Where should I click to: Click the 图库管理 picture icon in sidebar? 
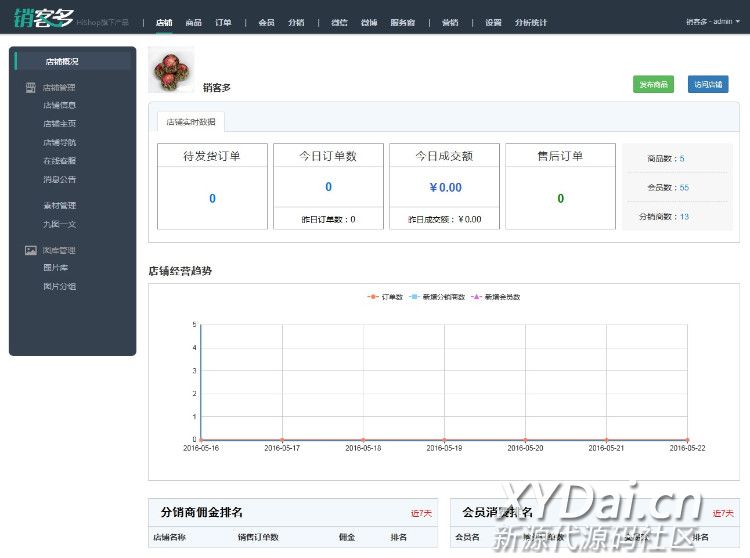(31, 250)
